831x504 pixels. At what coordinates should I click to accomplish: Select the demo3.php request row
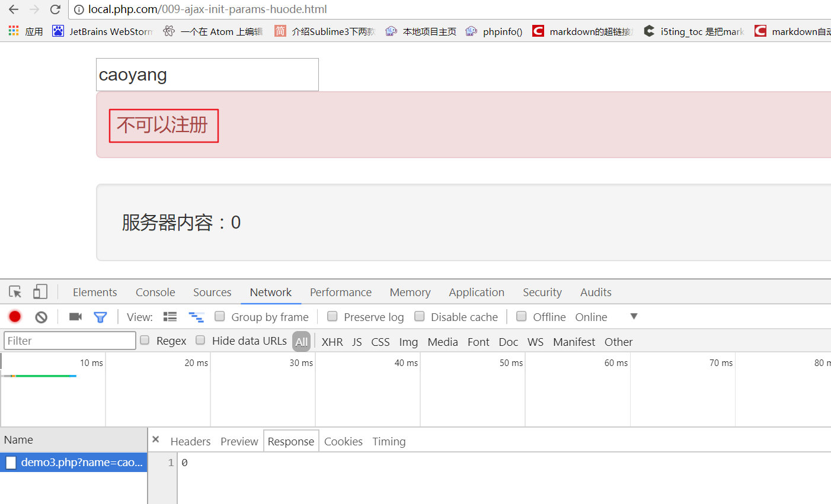(73, 462)
